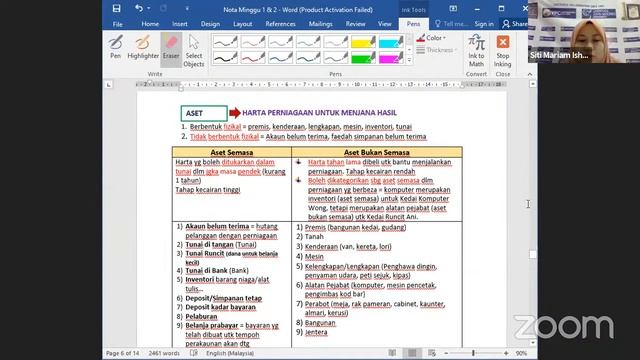Click the tab selector at ruler corner
This screenshot has height=360, width=640.
click(x=108, y=84)
